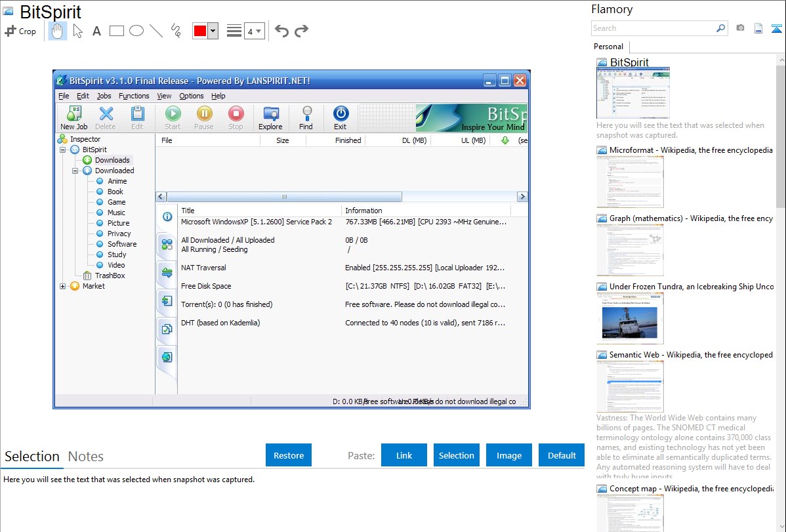
Task: Redo the last annotation
Action: [x=301, y=31]
